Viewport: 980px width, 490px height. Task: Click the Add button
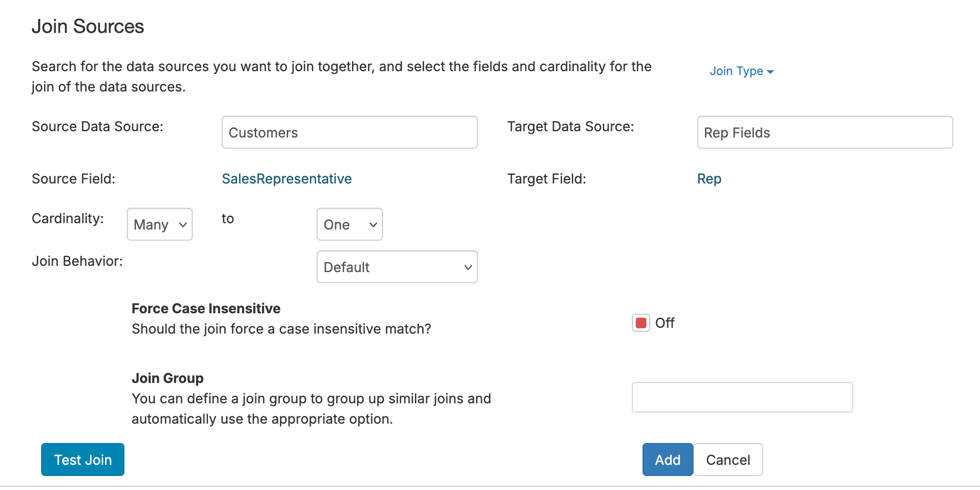pyautogui.click(x=668, y=459)
